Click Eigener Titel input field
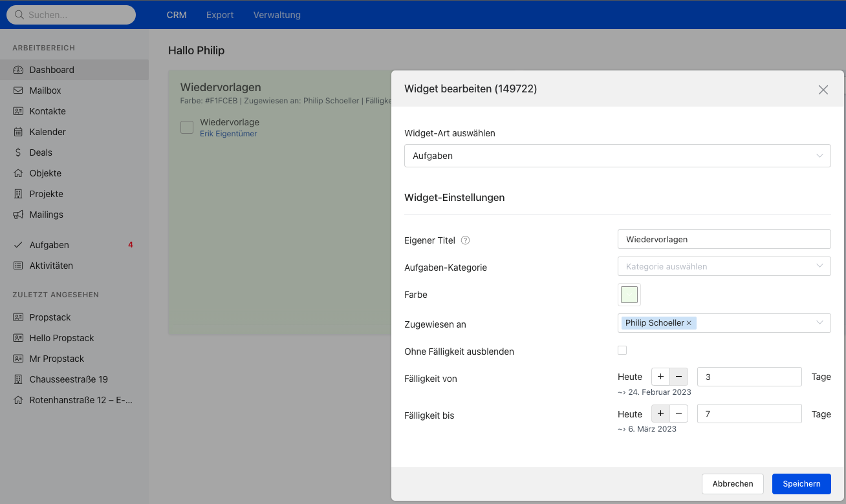This screenshot has width=846, height=504. pos(724,239)
